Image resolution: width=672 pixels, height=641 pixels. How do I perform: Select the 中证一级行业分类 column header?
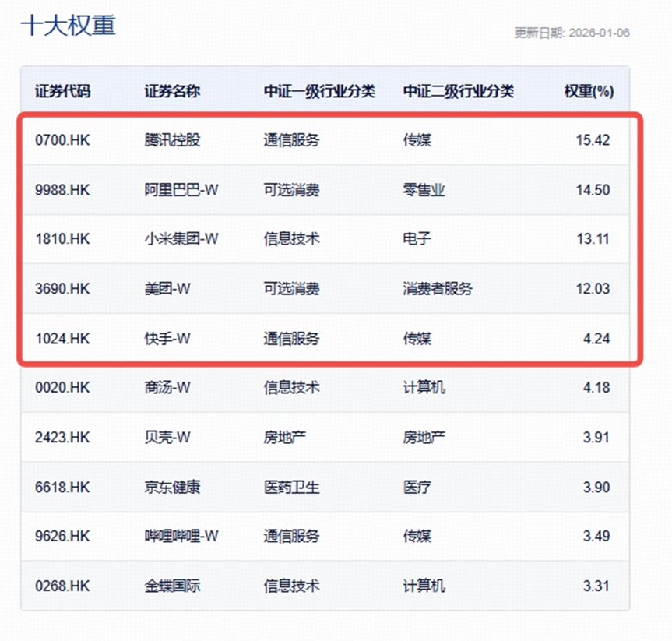coord(319,91)
